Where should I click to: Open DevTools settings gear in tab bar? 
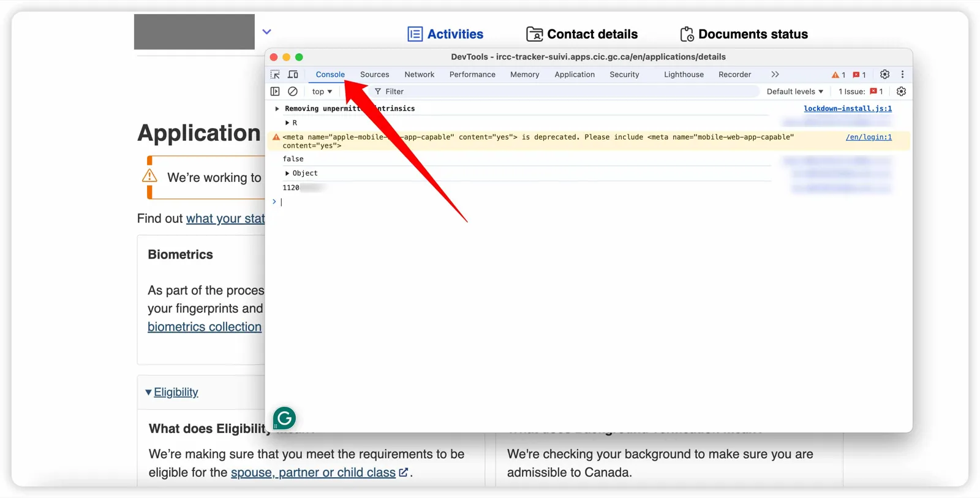pos(884,74)
